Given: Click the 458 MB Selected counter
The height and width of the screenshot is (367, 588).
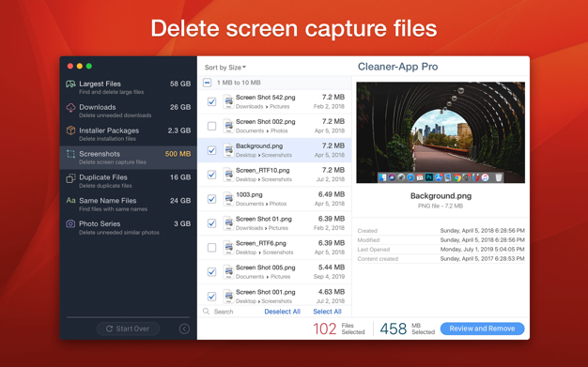Looking at the screenshot, I should [x=407, y=329].
